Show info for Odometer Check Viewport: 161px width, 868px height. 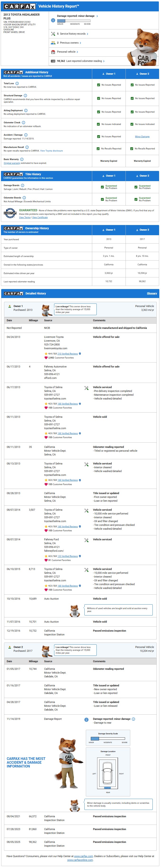(24, 123)
